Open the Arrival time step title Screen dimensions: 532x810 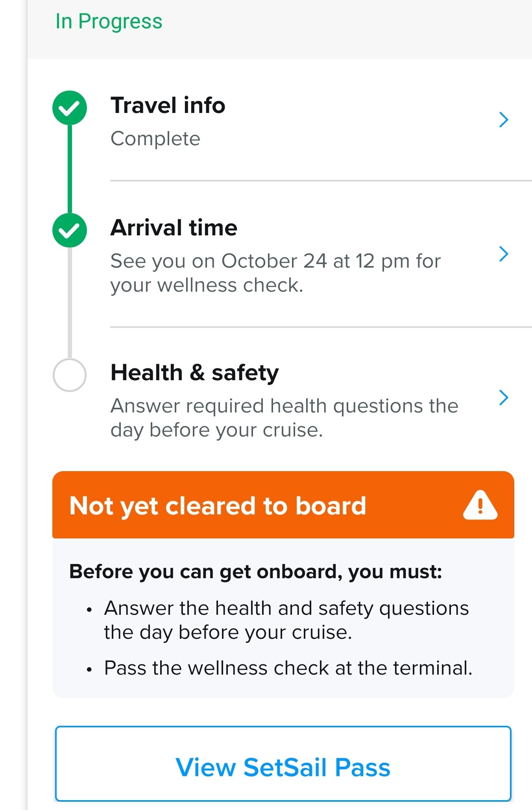(x=174, y=228)
